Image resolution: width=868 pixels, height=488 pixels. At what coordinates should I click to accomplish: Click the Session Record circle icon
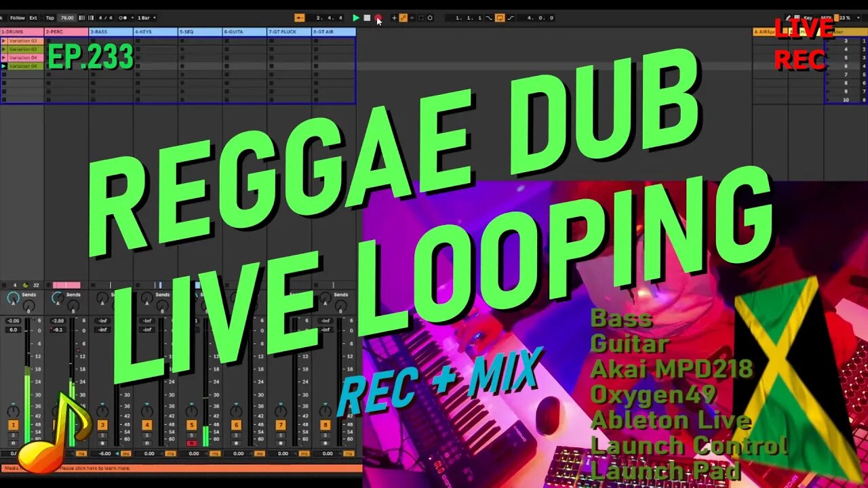click(430, 18)
